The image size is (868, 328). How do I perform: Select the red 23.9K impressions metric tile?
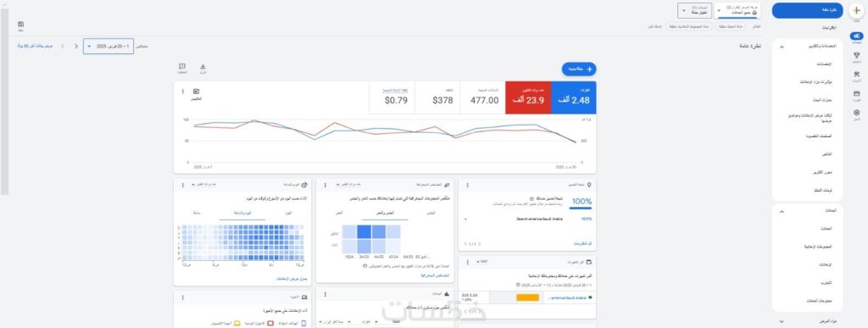528,98
